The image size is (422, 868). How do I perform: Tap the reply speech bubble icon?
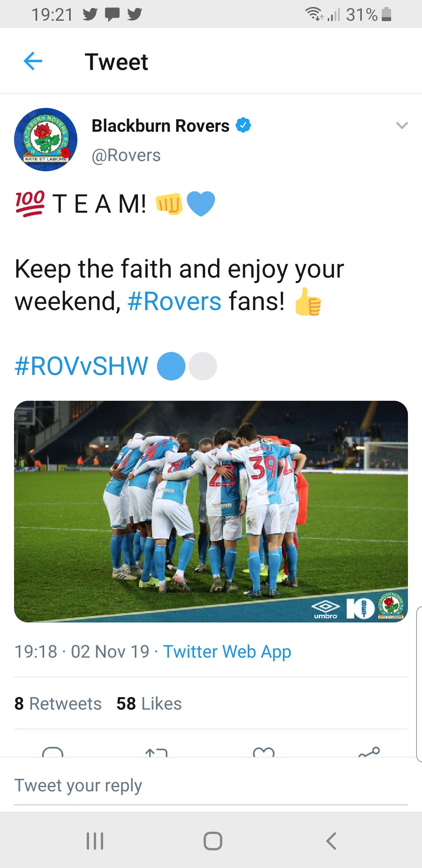pos(53,752)
